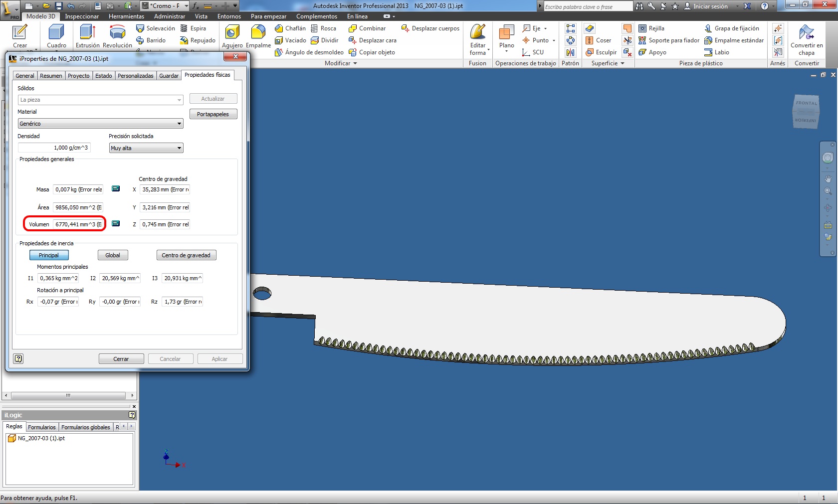838x504 pixels.
Task: Click the Pan hand navigation tool
Action: point(828,178)
